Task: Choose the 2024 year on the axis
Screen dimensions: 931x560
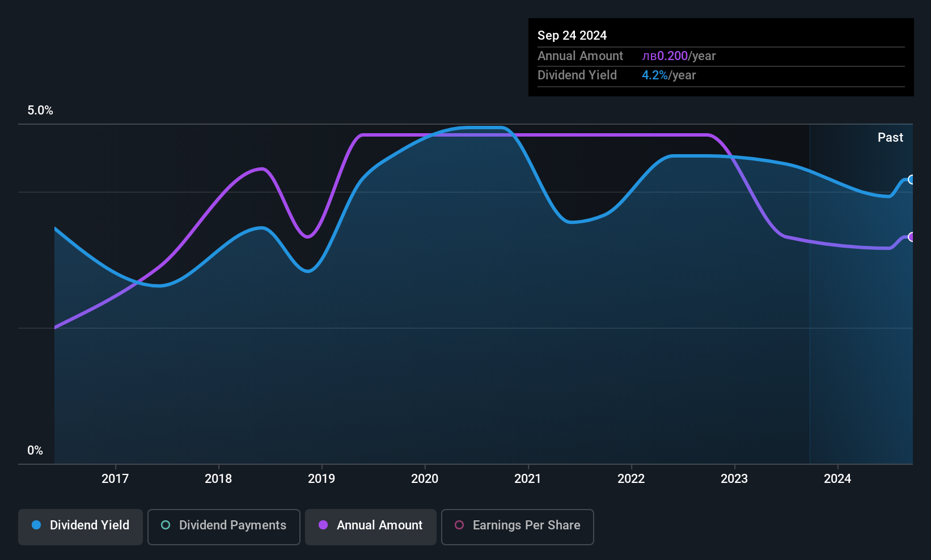Action: (x=837, y=479)
